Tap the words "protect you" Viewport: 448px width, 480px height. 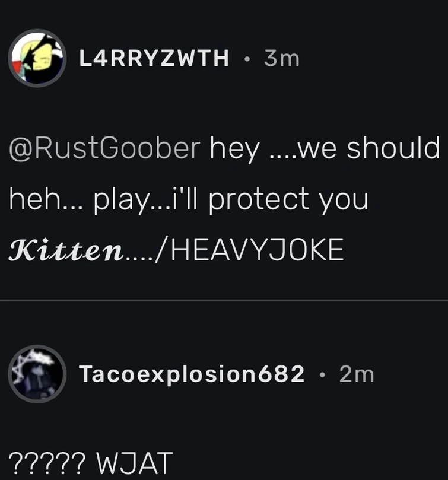(288, 199)
